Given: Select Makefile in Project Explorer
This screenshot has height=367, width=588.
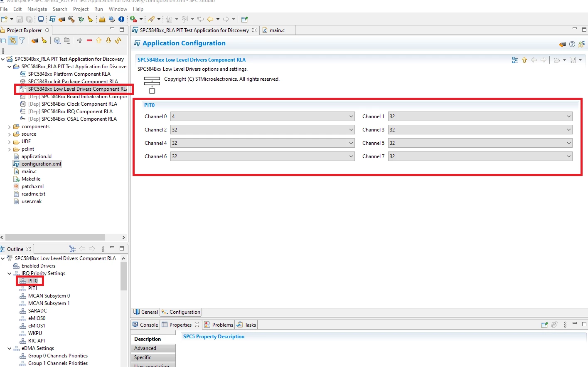Looking at the screenshot, I should (x=31, y=179).
